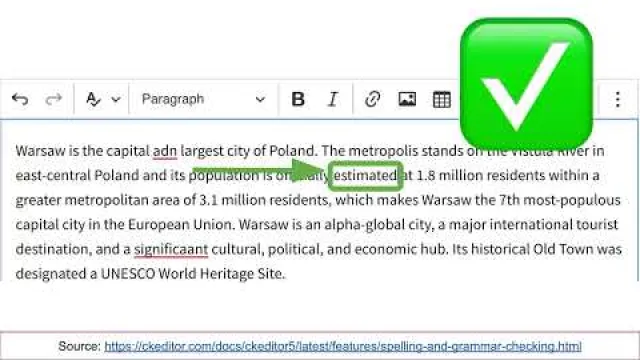Insert a table from the toolbar
This screenshot has width=640, height=360.
(442, 99)
